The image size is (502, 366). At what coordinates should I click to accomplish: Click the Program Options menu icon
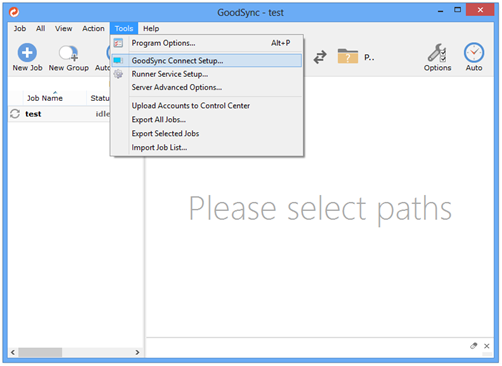(118, 43)
